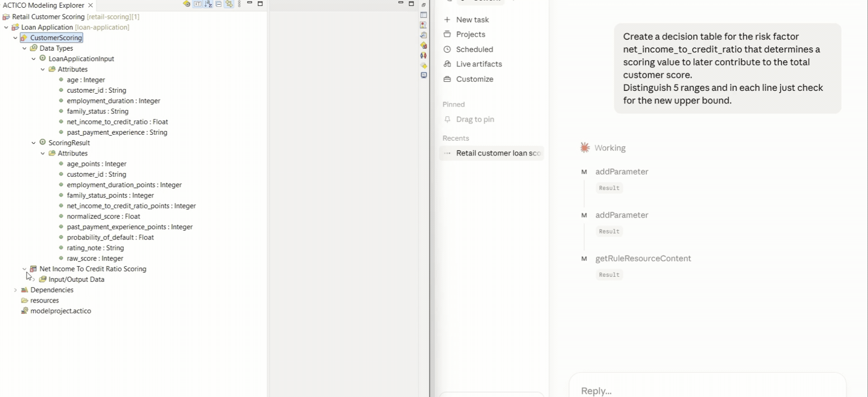Open the console monitor icon in trim bar
This screenshot has width=868, height=397.
point(424,75)
